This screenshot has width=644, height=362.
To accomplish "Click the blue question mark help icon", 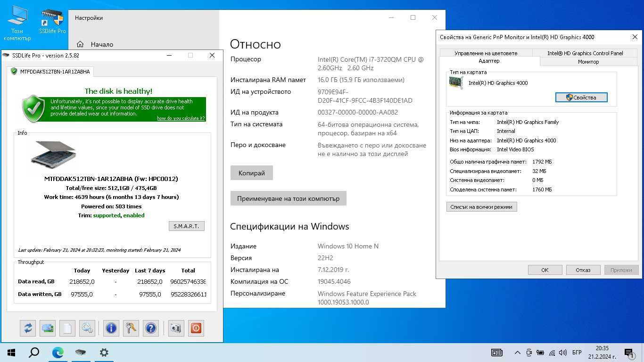I will (151, 328).
